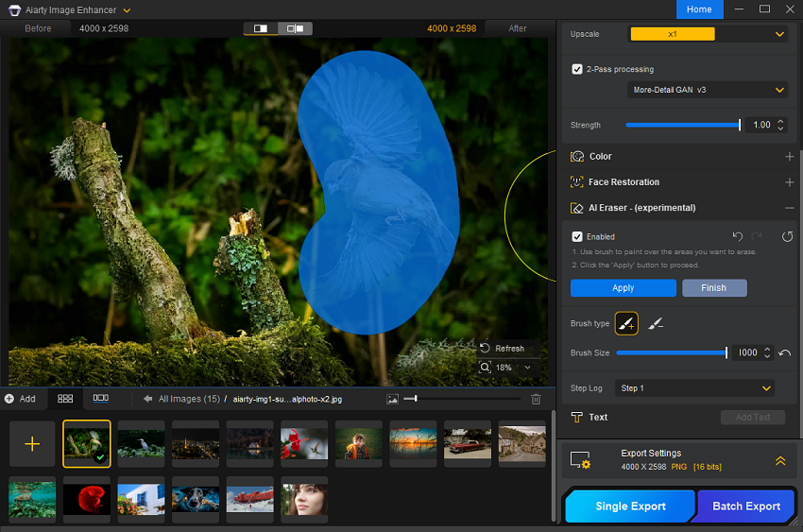This screenshot has width=803, height=532.
Task: Click the Brush Size value field
Action: pyautogui.click(x=747, y=352)
